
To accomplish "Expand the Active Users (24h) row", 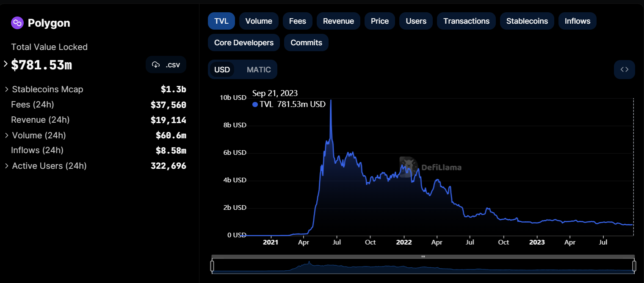I will 7,166.
